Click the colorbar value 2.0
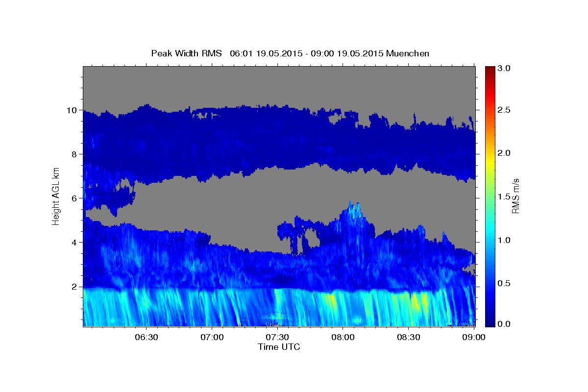Viewport: 588px width, 392px height. coord(503,153)
